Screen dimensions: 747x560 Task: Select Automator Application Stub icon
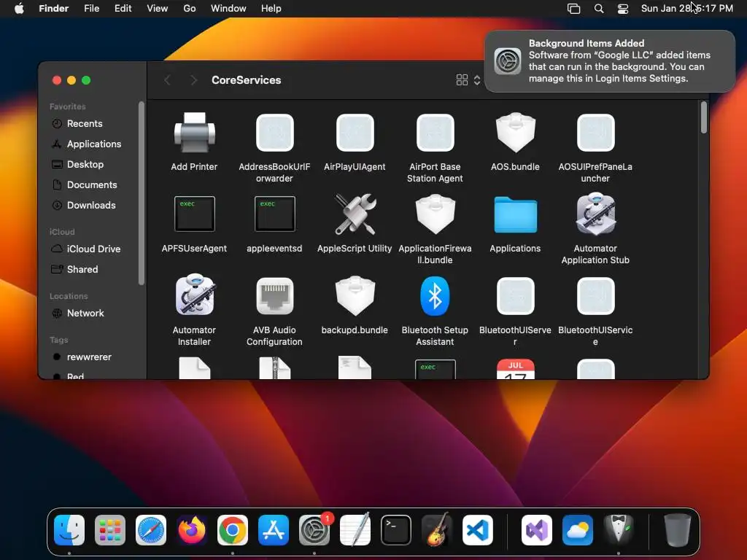[x=595, y=214]
